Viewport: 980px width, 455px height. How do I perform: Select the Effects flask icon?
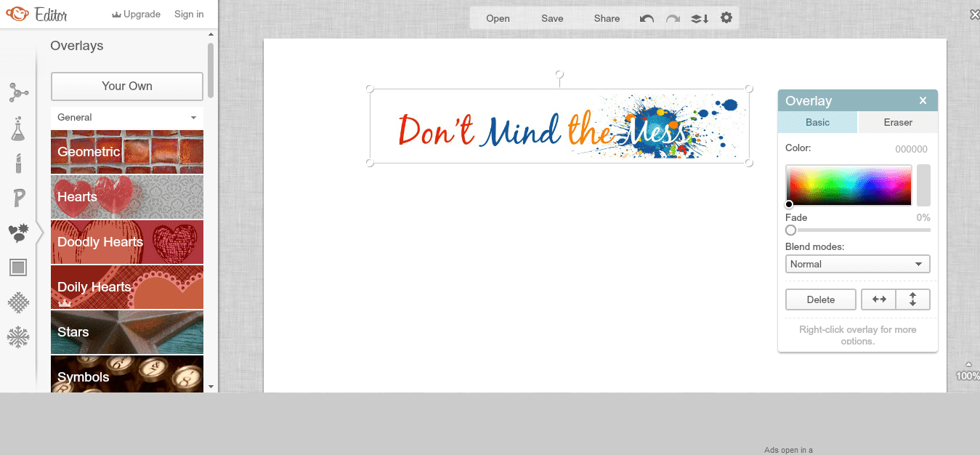[x=17, y=129]
